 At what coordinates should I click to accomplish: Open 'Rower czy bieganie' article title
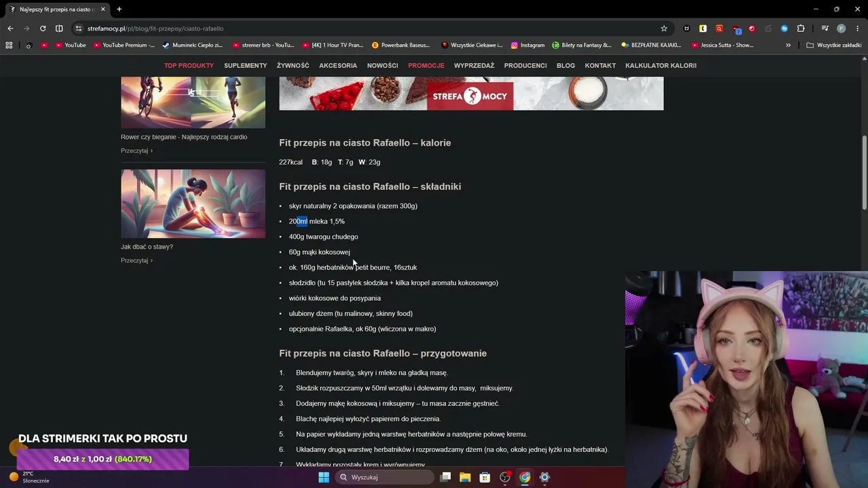tap(184, 137)
